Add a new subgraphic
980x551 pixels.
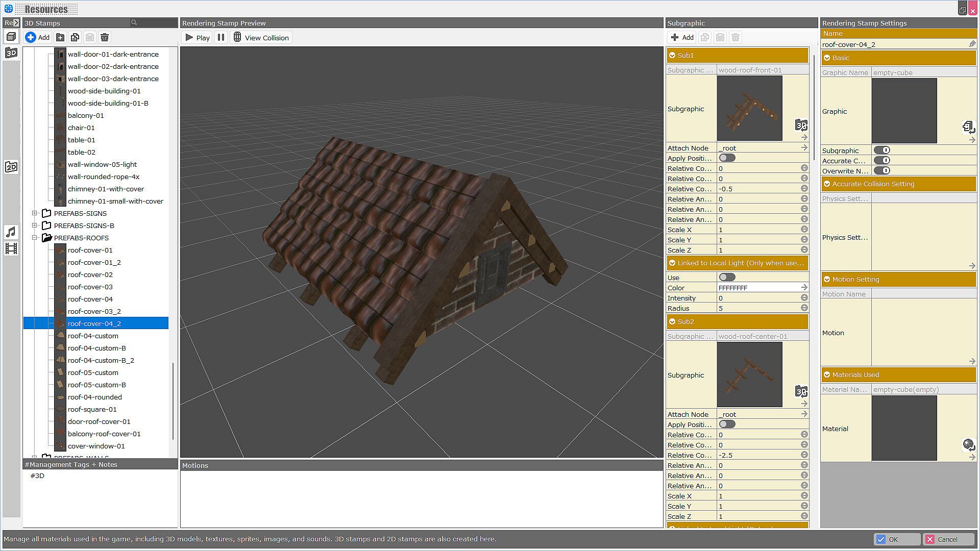click(x=682, y=37)
